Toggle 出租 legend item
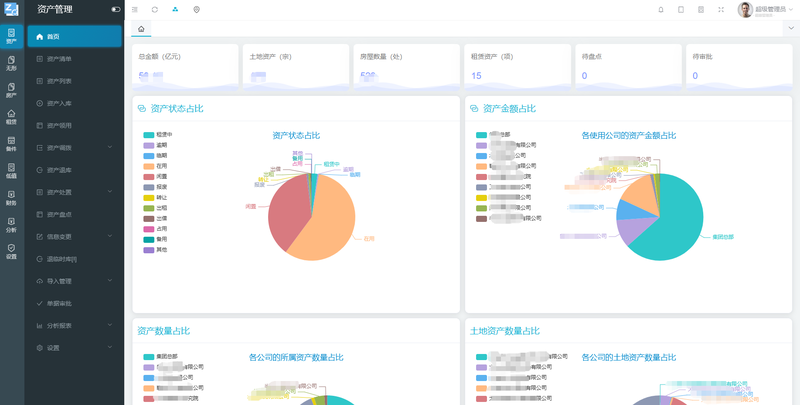The image size is (800, 405). (x=155, y=208)
